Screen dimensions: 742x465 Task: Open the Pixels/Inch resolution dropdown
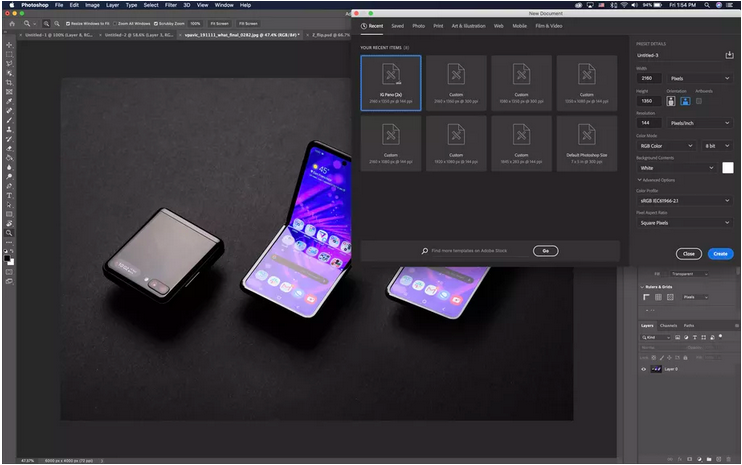pos(699,123)
